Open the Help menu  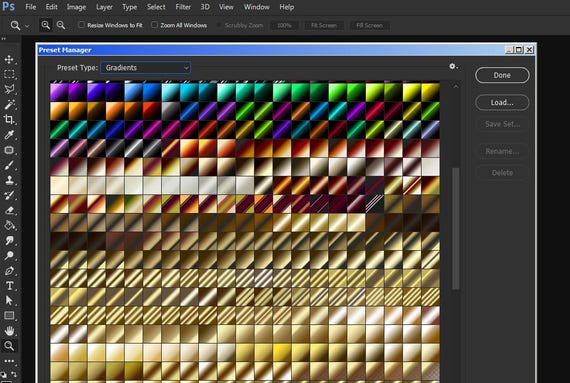coord(286,7)
